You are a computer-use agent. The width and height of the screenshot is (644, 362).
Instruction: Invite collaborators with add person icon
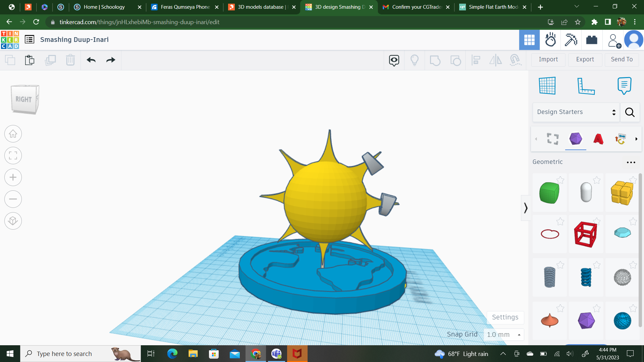[x=614, y=41]
